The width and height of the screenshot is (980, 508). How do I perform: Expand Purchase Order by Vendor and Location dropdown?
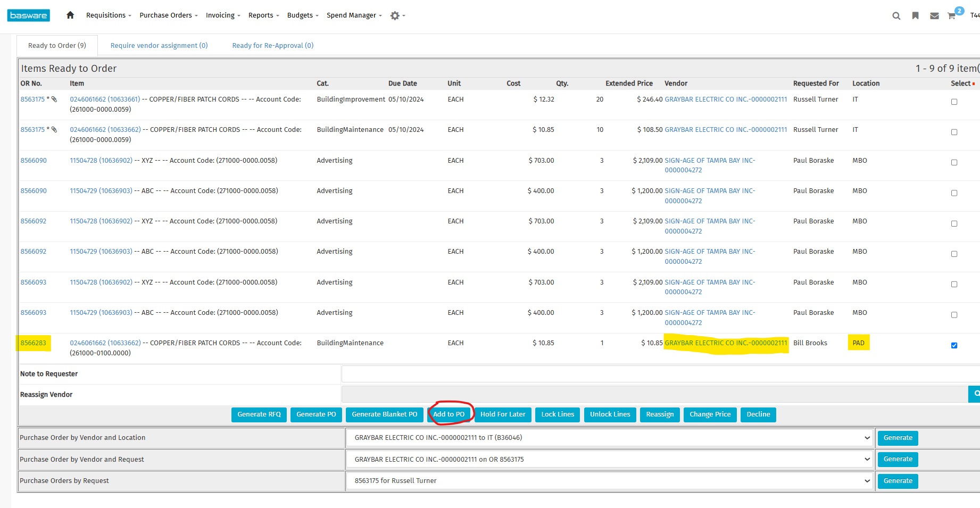[x=610, y=438]
